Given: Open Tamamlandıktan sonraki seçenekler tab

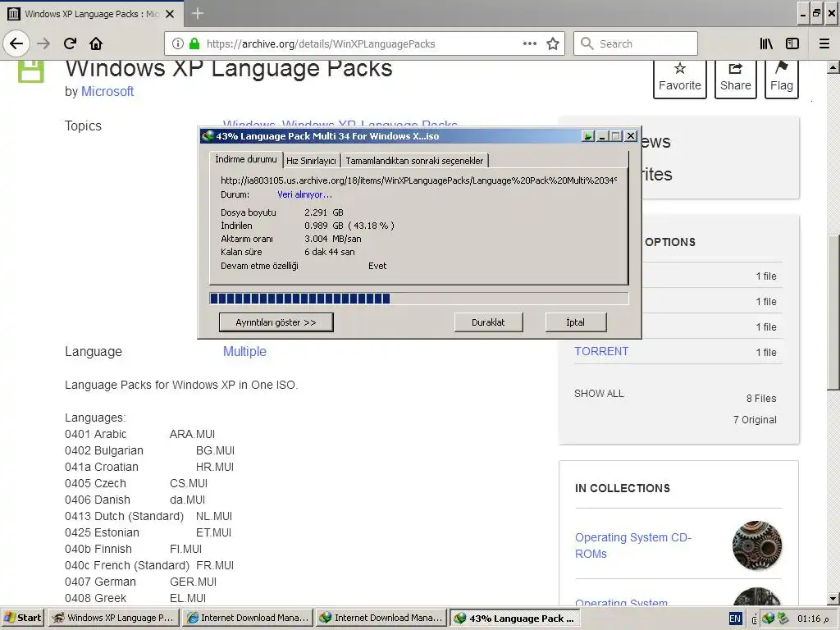Looking at the screenshot, I should 414,161.
